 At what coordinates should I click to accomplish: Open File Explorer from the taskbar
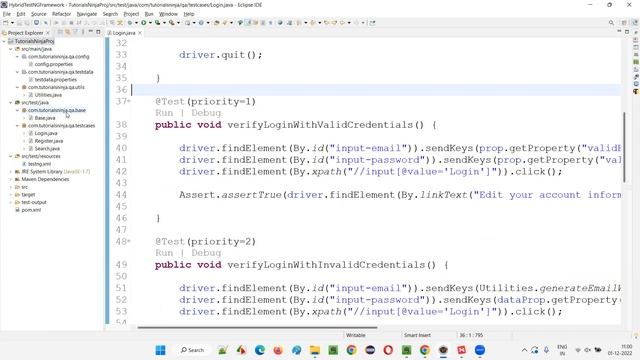coord(315,350)
